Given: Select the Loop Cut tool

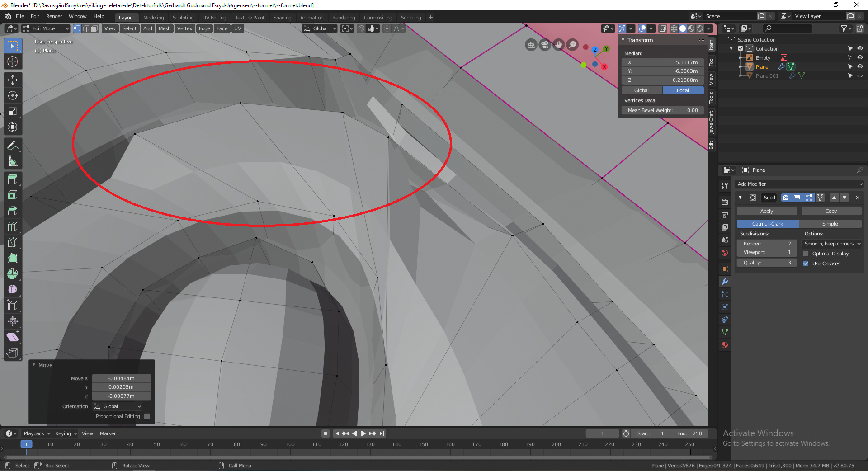Looking at the screenshot, I should [13, 227].
